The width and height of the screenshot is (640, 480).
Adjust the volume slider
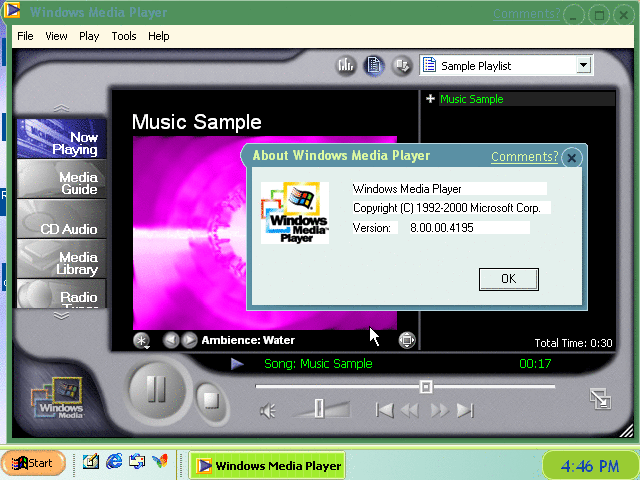[x=319, y=409]
